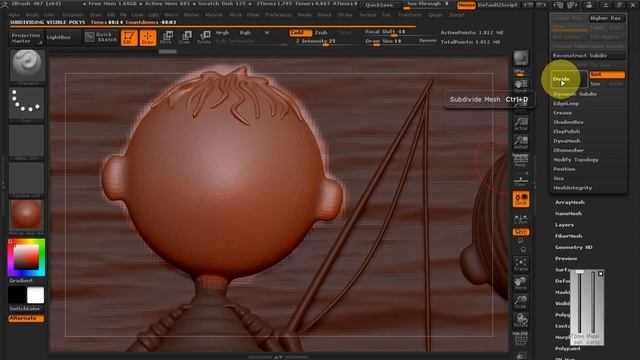Click the QuickSave button
The height and width of the screenshot is (360, 640).
tap(379, 5)
